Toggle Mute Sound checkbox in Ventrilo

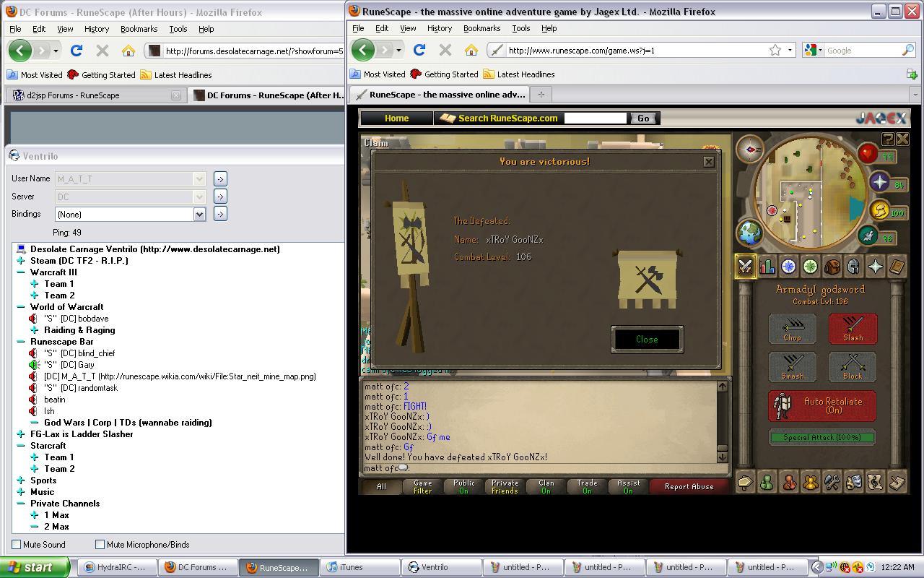tap(17, 544)
